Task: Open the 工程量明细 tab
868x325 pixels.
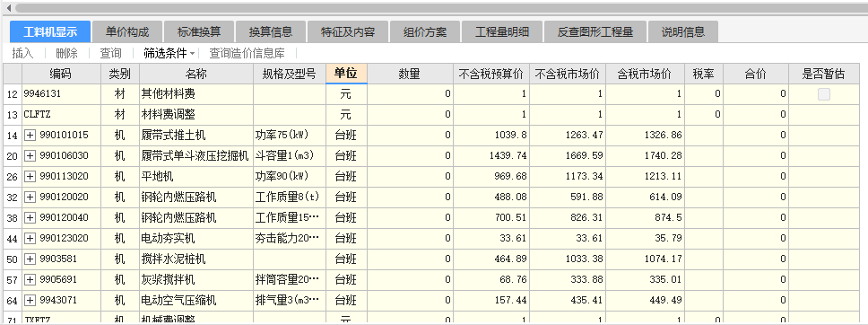Action: 502,31
